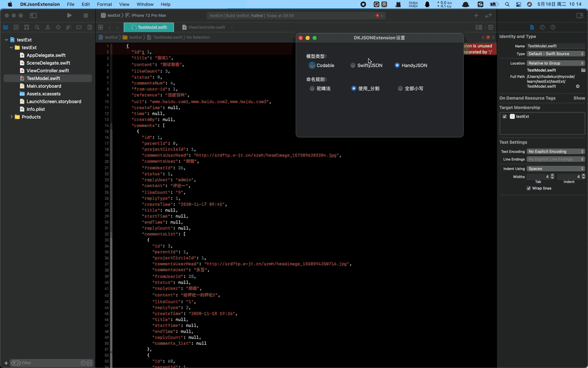
Task: Open the Symbol navigator
Action: point(27,27)
